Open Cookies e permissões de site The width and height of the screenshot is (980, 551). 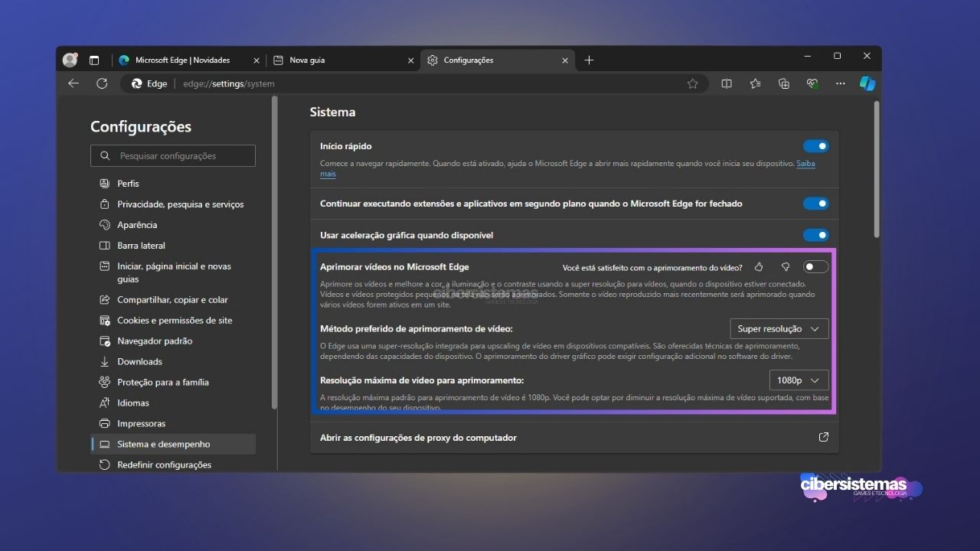pos(173,320)
